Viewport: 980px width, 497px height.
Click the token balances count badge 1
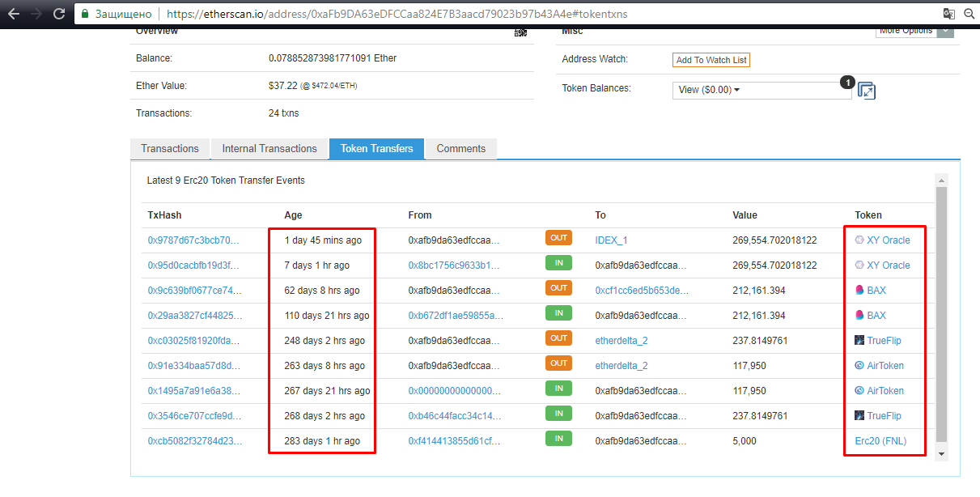pyautogui.click(x=847, y=82)
